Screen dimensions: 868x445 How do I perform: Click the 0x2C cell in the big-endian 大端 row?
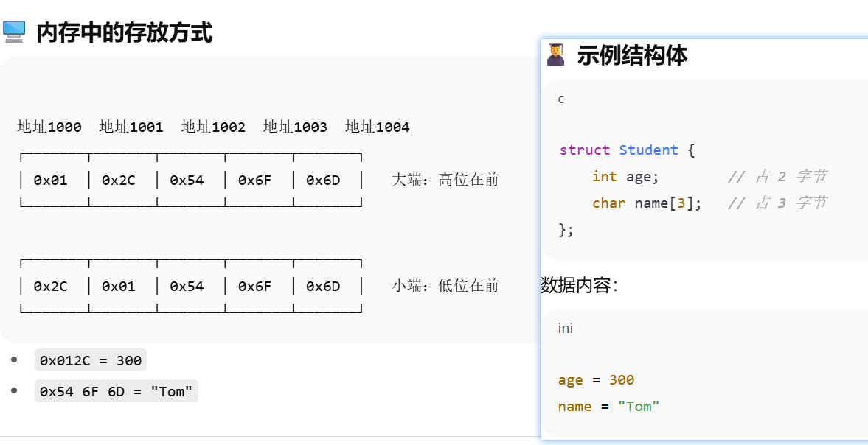click(119, 181)
